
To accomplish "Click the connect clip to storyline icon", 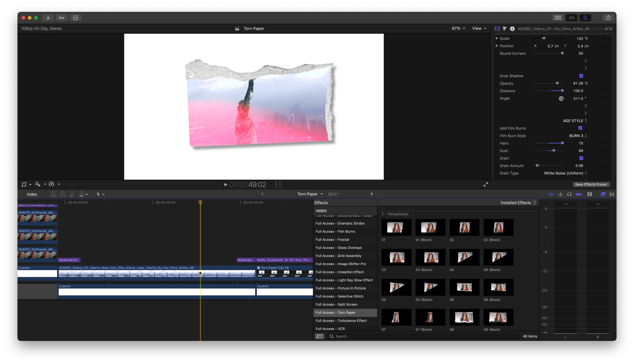I will pos(53,194).
